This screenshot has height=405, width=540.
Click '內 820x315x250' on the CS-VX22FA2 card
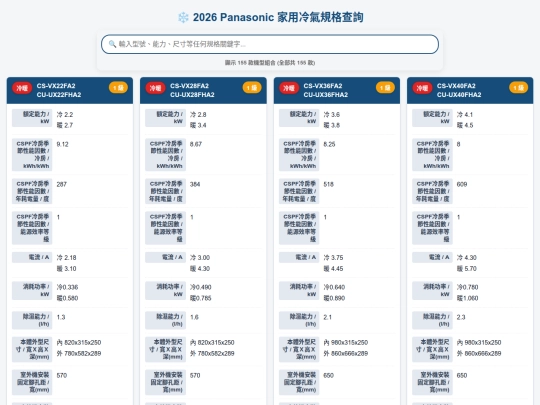coord(79,343)
